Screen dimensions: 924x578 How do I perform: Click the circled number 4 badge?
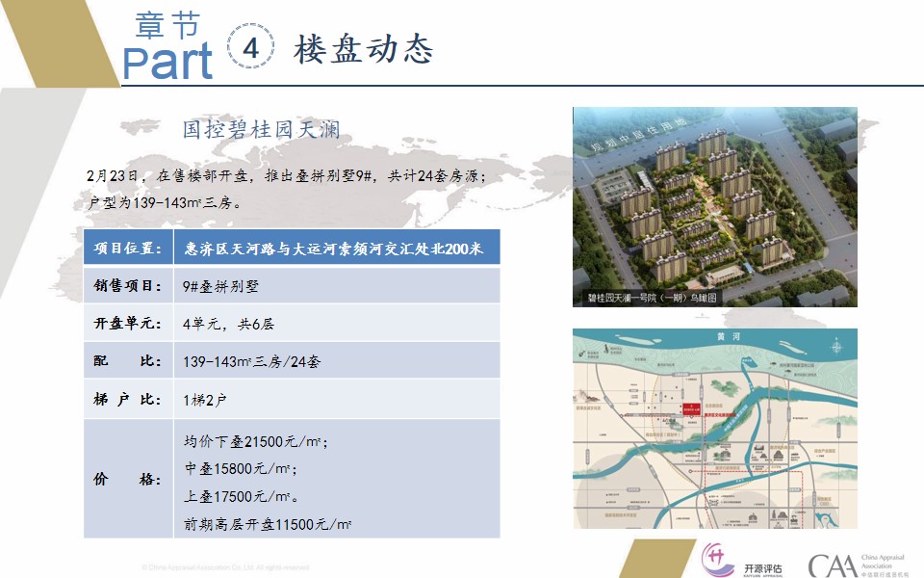point(251,50)
